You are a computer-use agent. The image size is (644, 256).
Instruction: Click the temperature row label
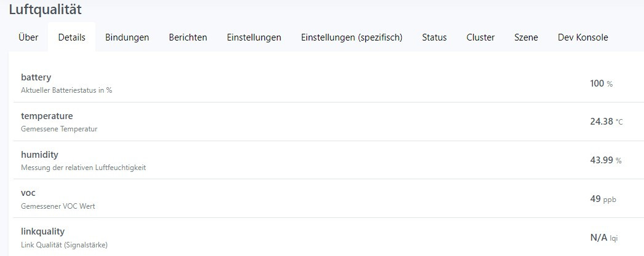[x=47, y=116]
